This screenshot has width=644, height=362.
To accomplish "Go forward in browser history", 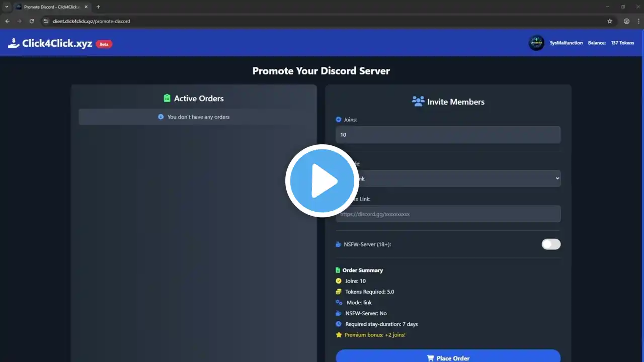I will pos(19,21).
